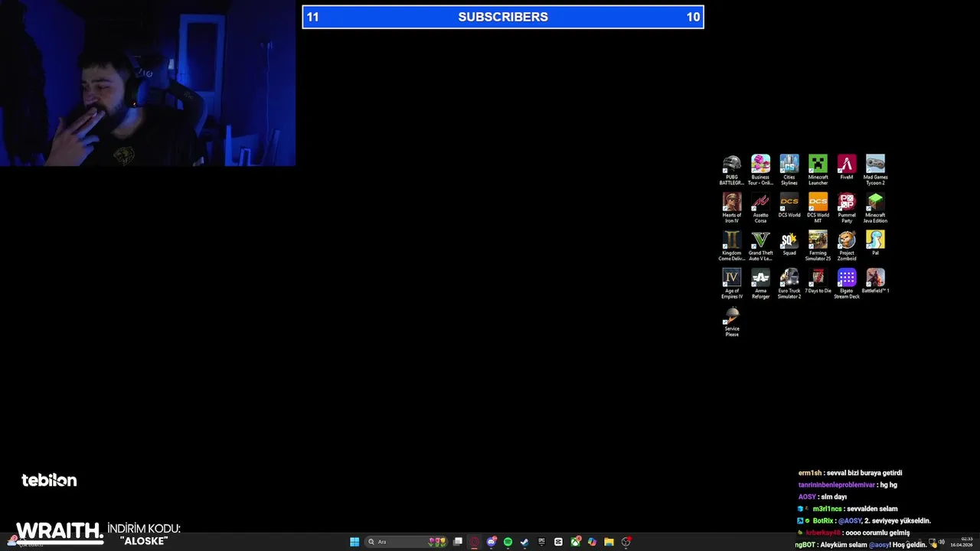This screenshot has width=980, height=551.
Task: Open Copilot from the taskbar
Action: coord(592,542)
